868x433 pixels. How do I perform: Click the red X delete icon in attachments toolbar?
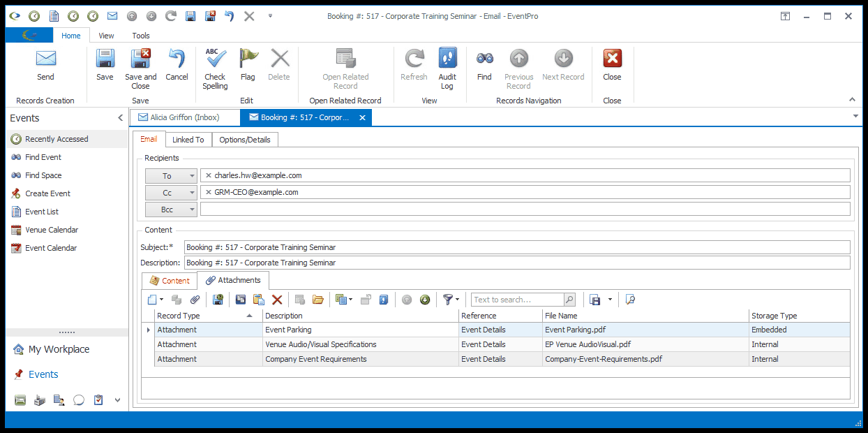[277, 300]
